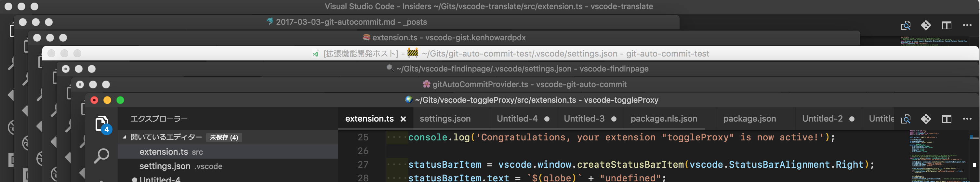Click the 未保存 (4) badge

pyautogui.click(x=224, y=137)
